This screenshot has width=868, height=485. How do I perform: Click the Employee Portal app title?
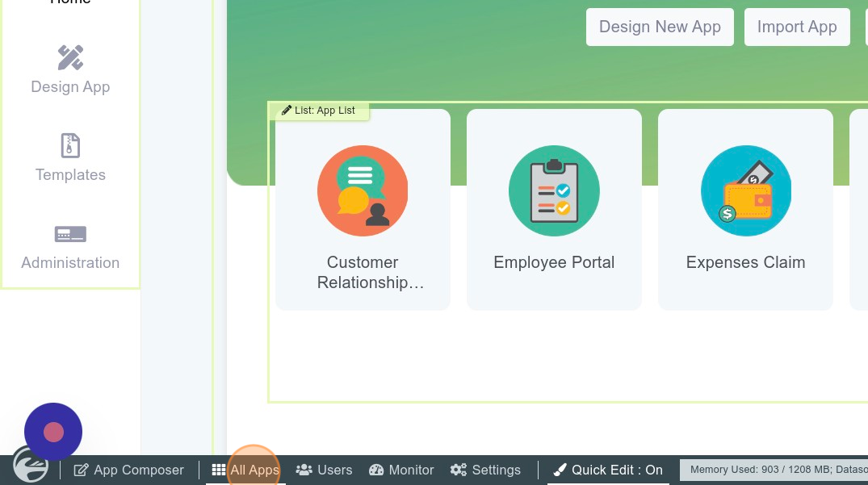click(x=554, y=262)
